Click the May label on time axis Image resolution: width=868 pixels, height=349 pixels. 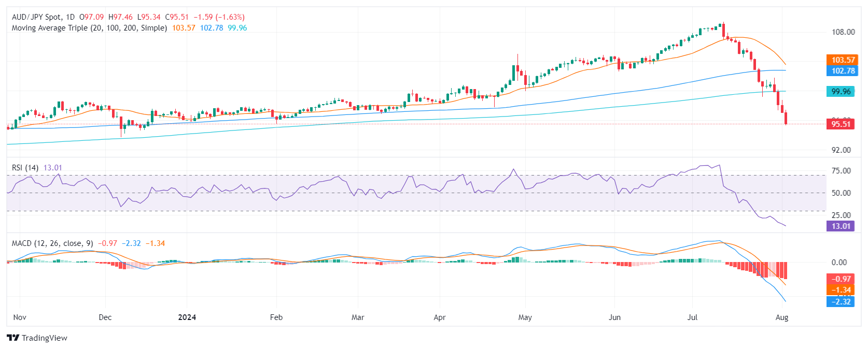pyautogui.click(x=525, y=317)
